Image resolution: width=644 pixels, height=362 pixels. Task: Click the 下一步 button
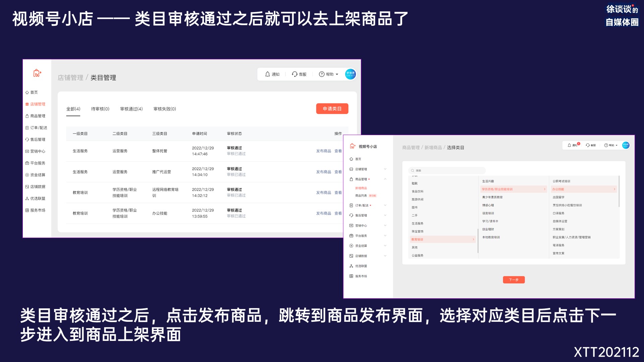514,280
